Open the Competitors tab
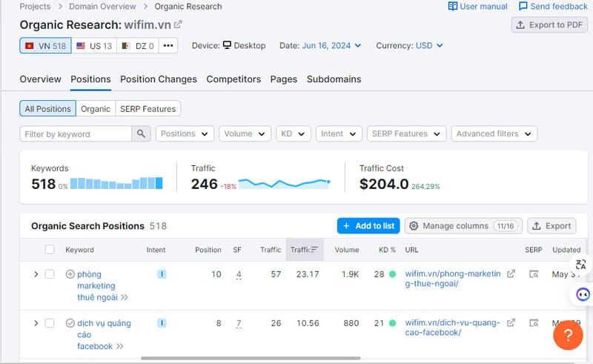The height and width of the screenshot is (364, 593). click(233, 79)
